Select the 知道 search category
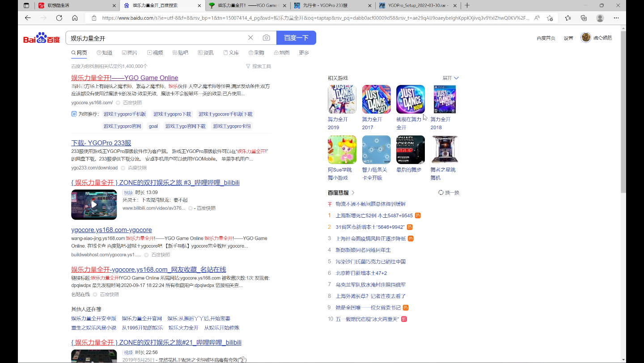Screen dimensions: 644x363 click(105, 53)
